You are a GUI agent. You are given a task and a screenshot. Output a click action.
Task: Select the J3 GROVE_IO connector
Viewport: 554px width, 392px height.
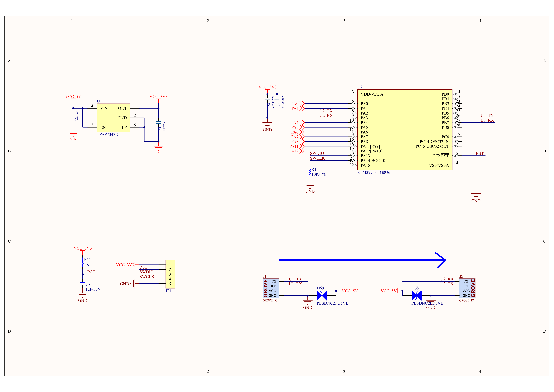[x=467, y=288]
